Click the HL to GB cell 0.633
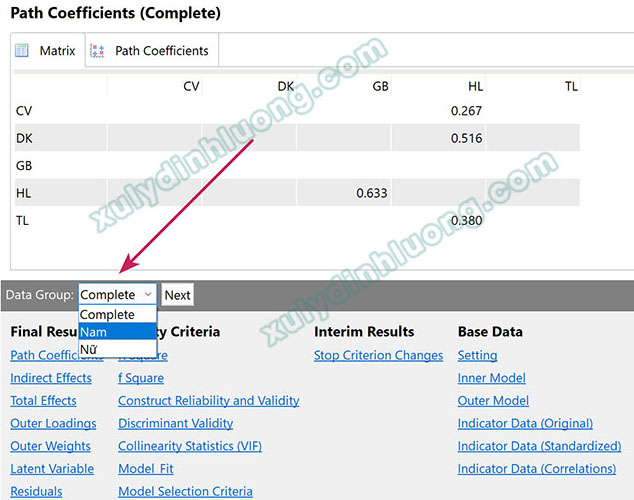The image size is (634, 500). tap(371, 193)
